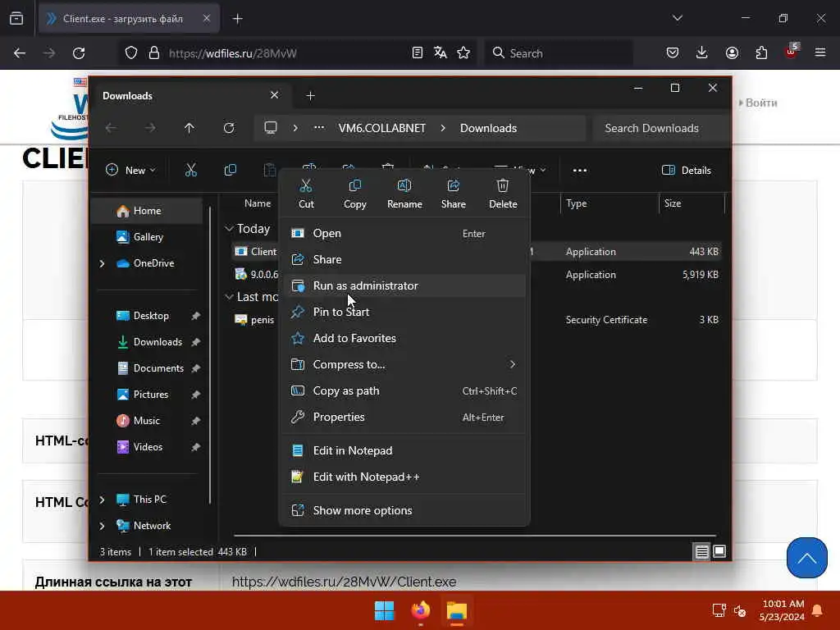Expand Compress to submenu
The height and width of the screenshot is (630, 840).
click(x=404, y=365)
